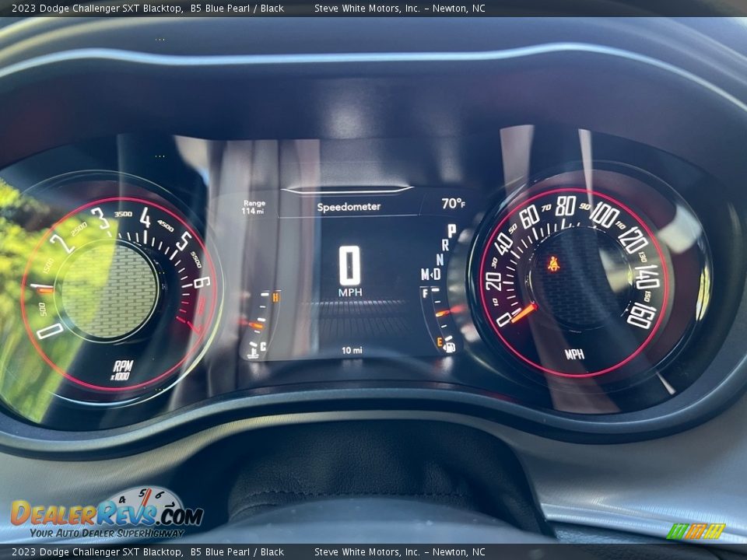
Task: Click top caption '2023 Dodge Challenger SXT Blacktop'
Action: 96,8
